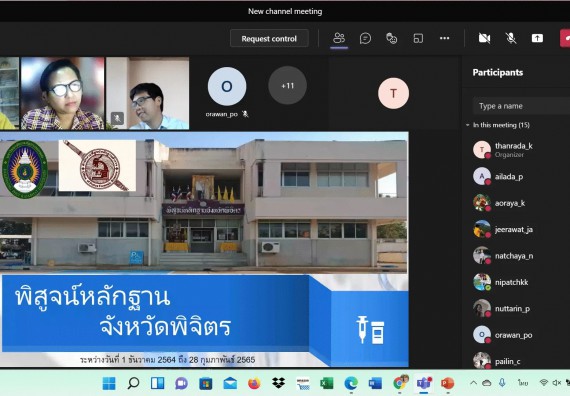Switch to Excel in the taskbar

point(326,383)
